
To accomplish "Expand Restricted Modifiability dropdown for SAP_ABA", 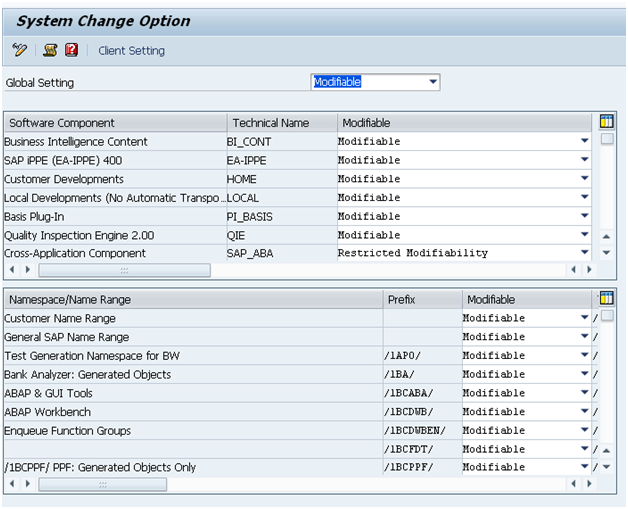I will [584, 252].
